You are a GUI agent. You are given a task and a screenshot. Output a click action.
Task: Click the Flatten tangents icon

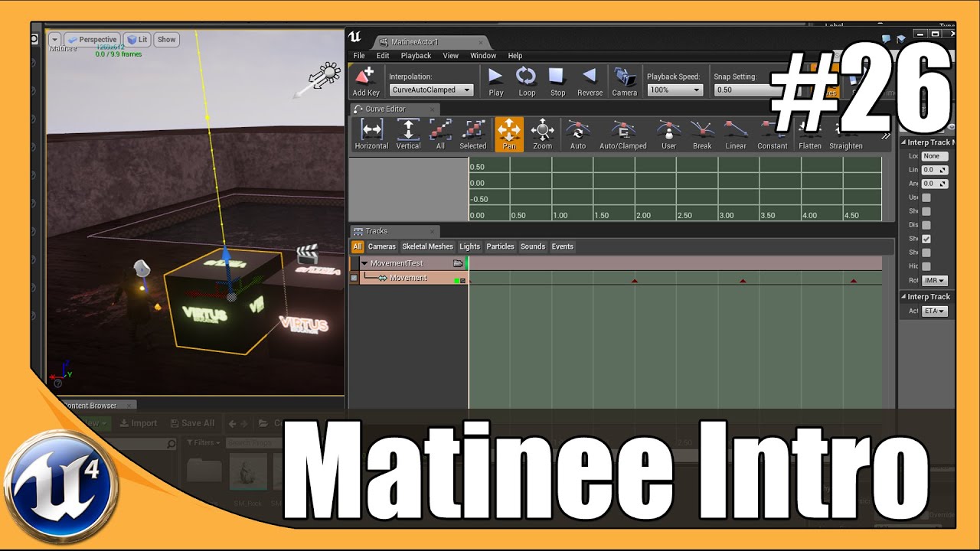(x=809, y=135)
